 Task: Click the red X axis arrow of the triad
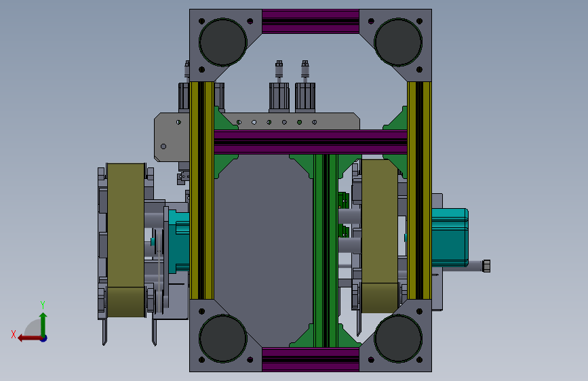(29, 338)
